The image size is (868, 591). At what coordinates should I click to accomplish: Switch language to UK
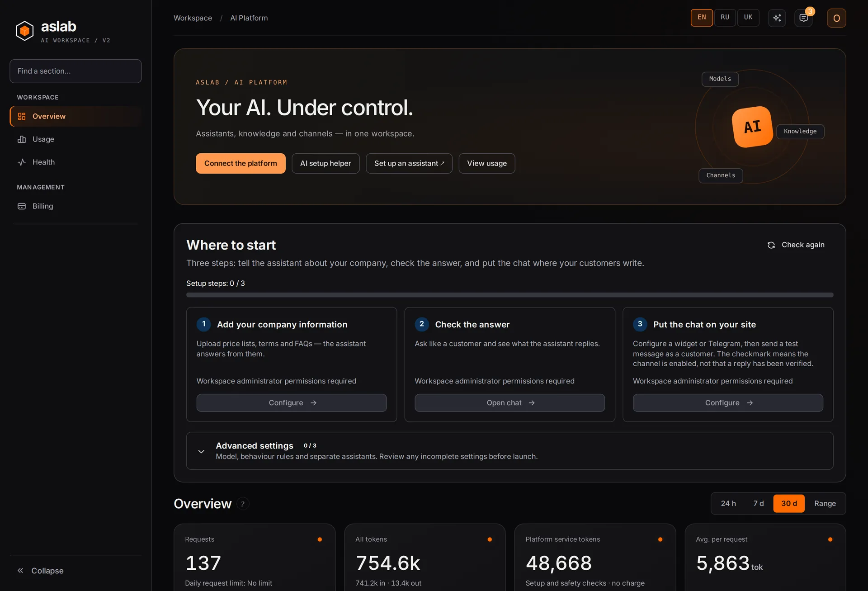tap(748, 18)
